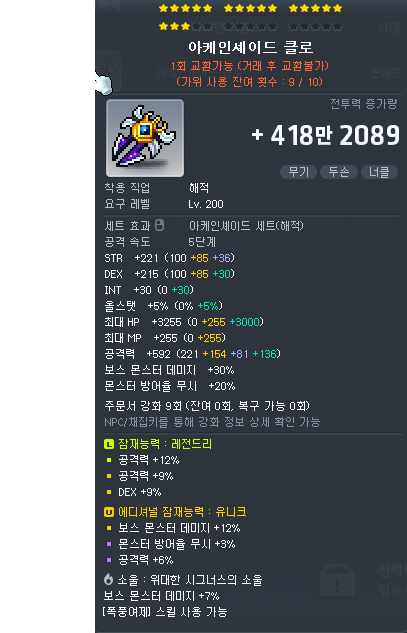Click the 아케인셰이드 세트(해적) set effect text
Image resolution: width=407 pixels, height=633 pixels.
[x=246, y=226]
